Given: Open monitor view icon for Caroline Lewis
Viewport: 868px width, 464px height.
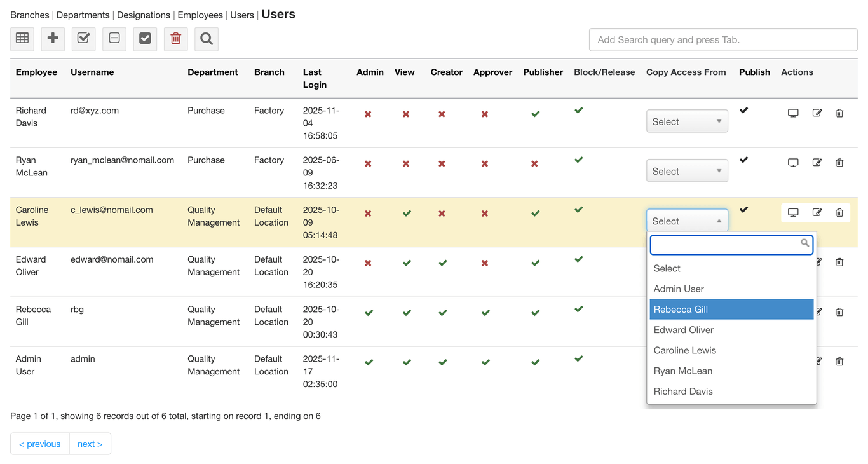Looking at the screenshot, I should click(793, 212).
